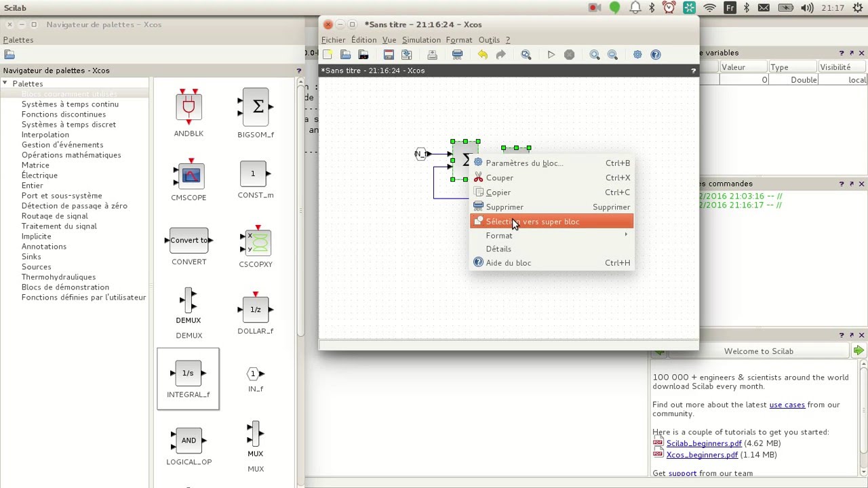The height and width of the screenshot is (488, 868).
Task: Open the Scilab_beginners.pdf link
Action: [x=704, y=443]
